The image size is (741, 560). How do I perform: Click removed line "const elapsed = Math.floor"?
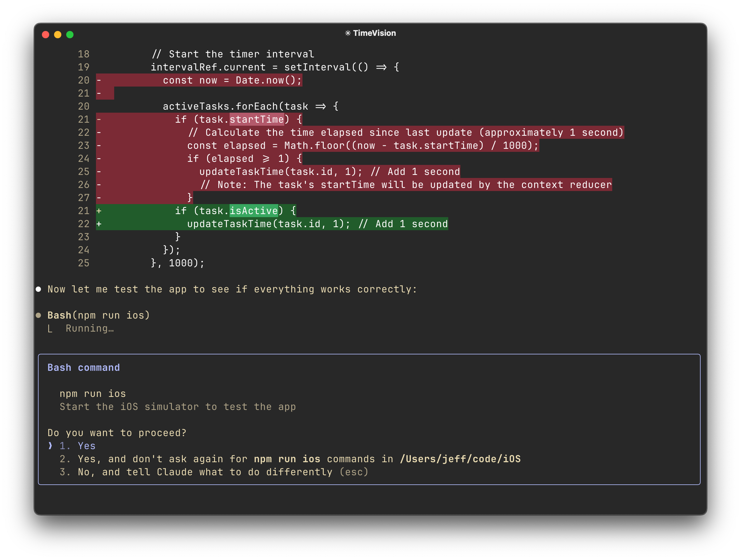363,145
